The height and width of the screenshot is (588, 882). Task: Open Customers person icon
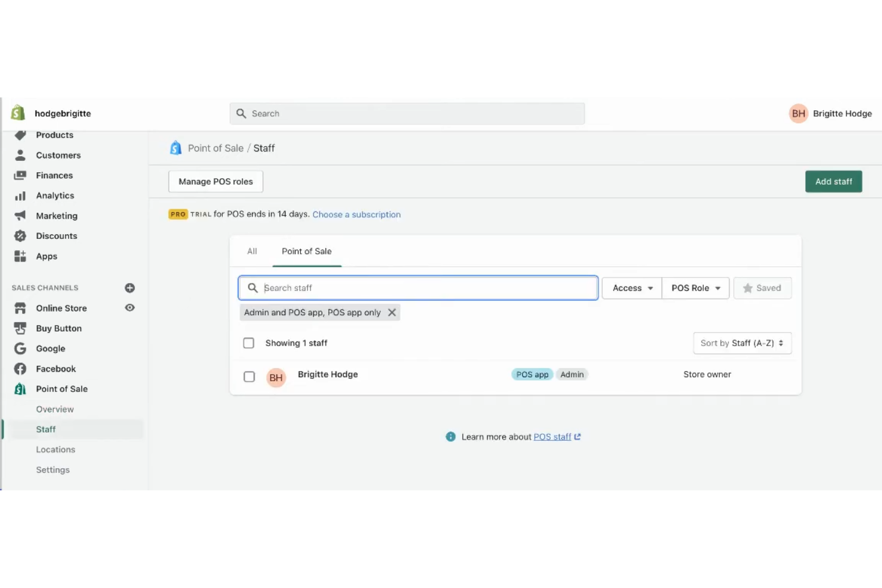pyautogui.click(x=20, y=155)
